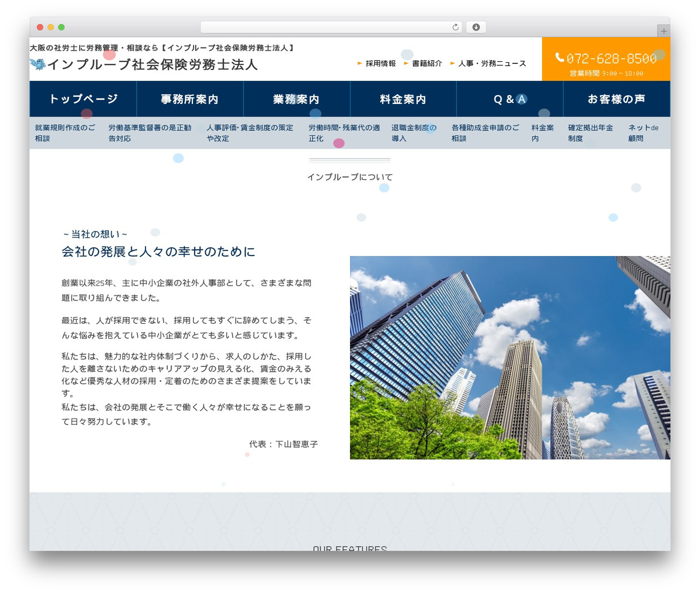The width and height of the screenshot is (700, 593).
Task: Click the macOS green fullscreen button
Action: (x=61, y=27)
